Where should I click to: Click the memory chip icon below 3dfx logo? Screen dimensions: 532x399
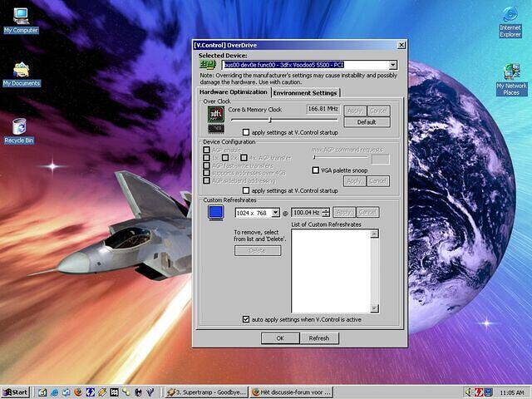[x=216, y=128]
